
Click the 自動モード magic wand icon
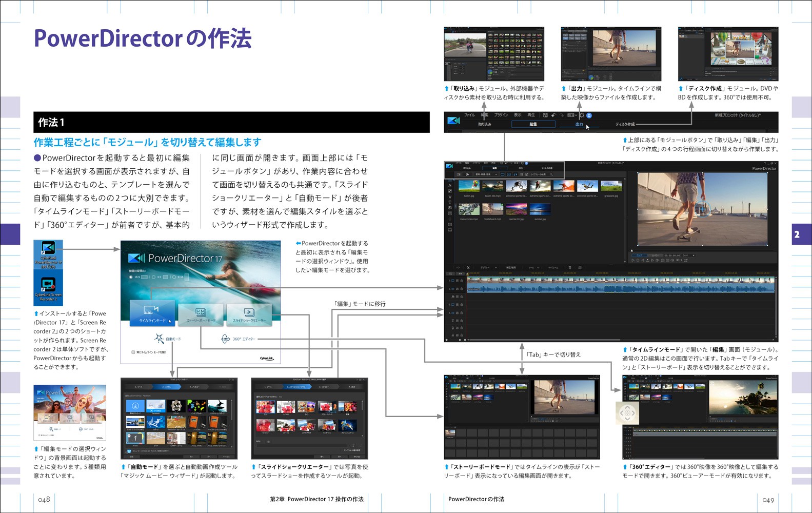pyautogui.click(x=159, y=339)
